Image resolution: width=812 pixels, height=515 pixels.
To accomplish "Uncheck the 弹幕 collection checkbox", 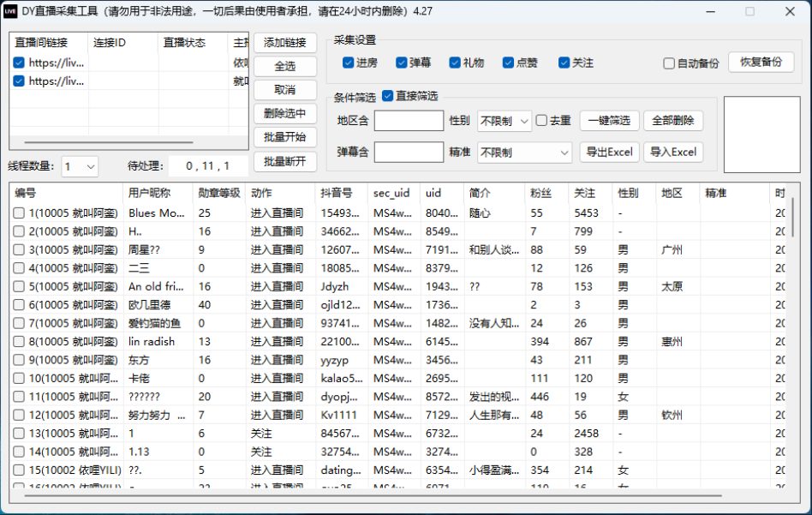I will (402, 63).
